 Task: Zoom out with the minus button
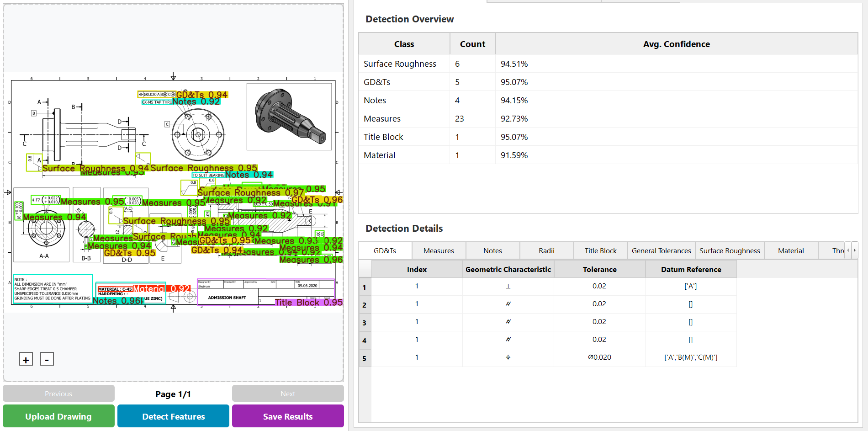[x=47, y=359]
